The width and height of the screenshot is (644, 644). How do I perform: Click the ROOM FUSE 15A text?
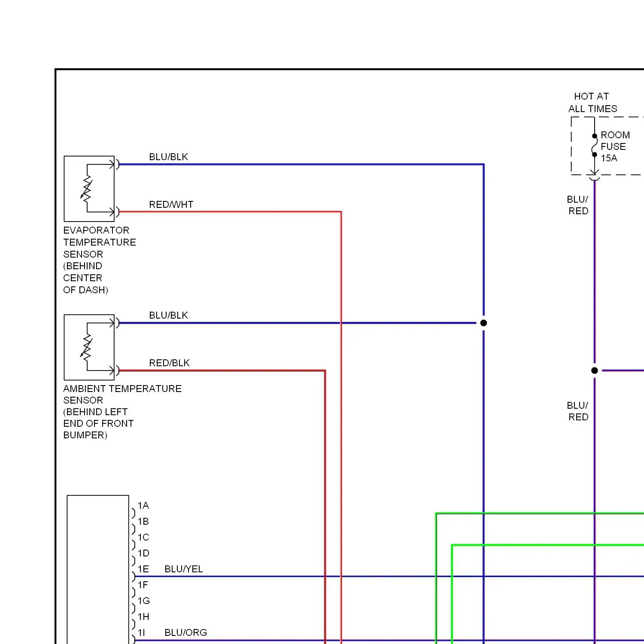coord(615,146)
